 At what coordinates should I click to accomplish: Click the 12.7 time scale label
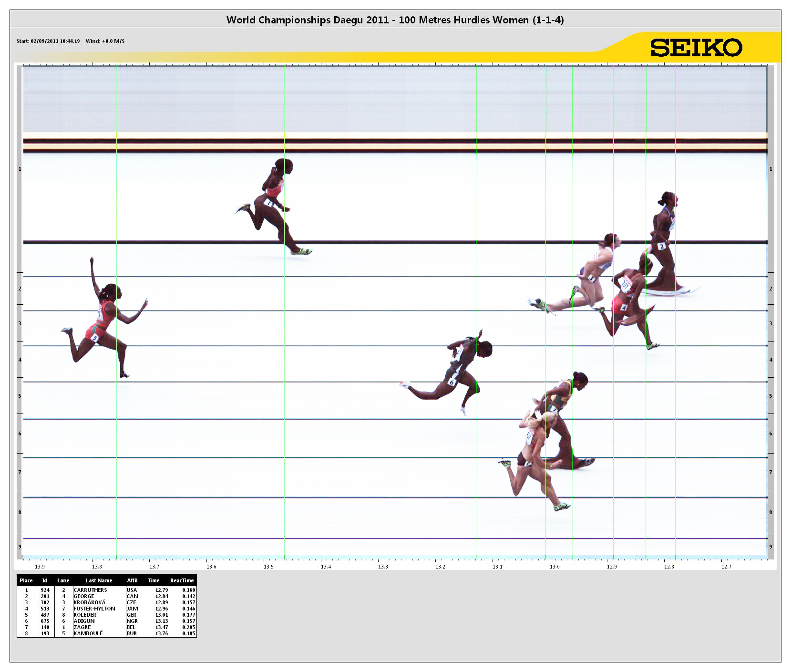[x=726, y=567]
